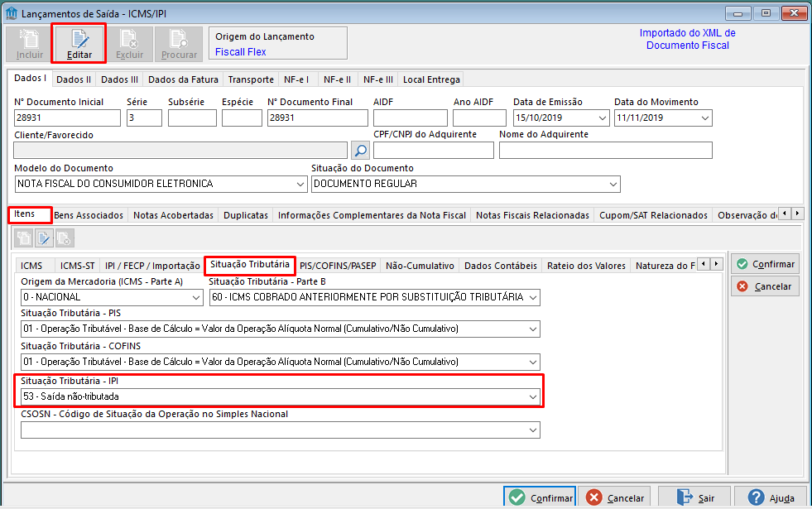Open the IPI / FECP / Importação sub-tab
812x509 pixels.
coord(152,266)
